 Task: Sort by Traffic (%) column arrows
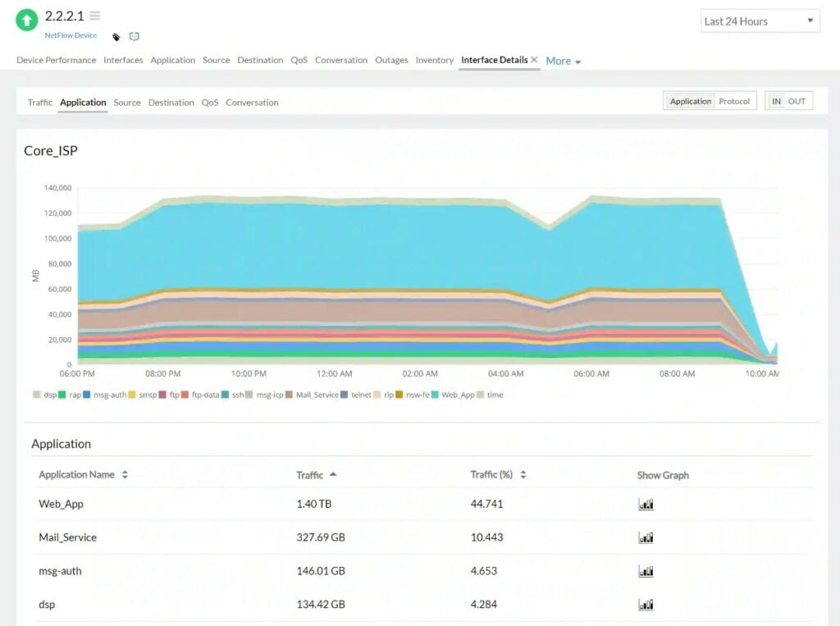(523, 474)
